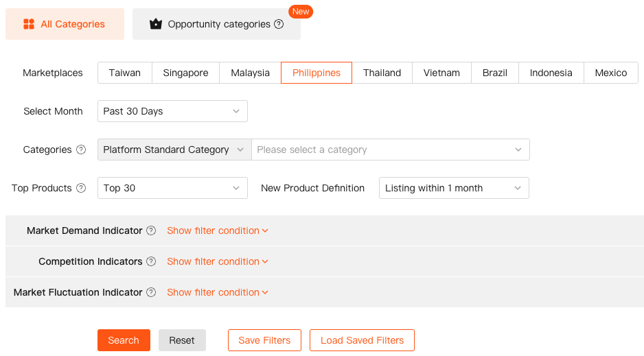Image resolution: width=644 pixels, height=356 pixels.
Task: Click Market Demand Indicator help icon
Action: point(151,230)
